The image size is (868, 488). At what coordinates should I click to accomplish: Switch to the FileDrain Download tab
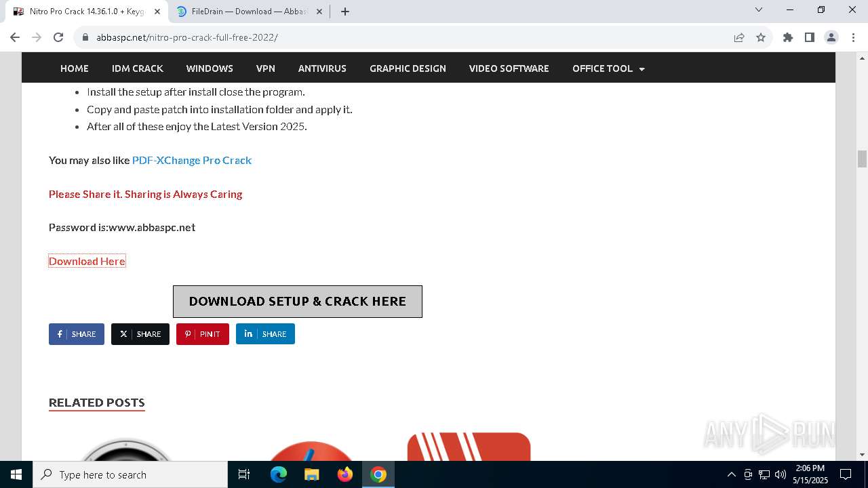250,12
